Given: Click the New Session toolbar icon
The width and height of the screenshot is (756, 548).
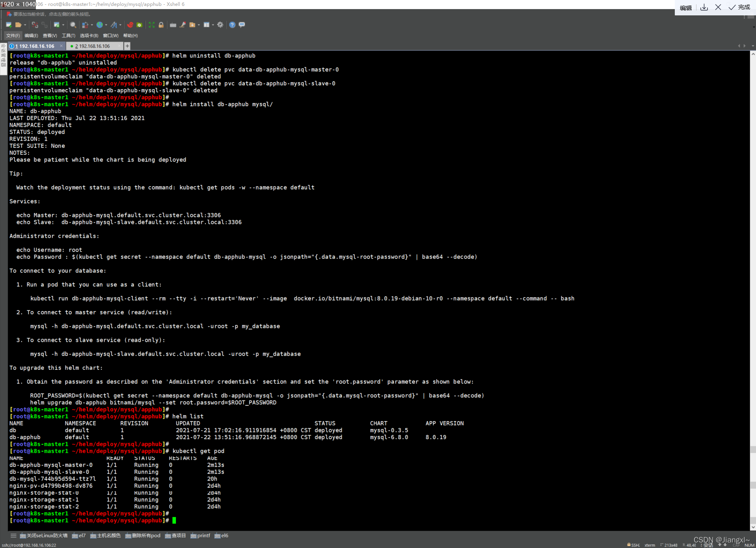Looking at the screenshot, I should pyautogui.click(x=9, y=25).
